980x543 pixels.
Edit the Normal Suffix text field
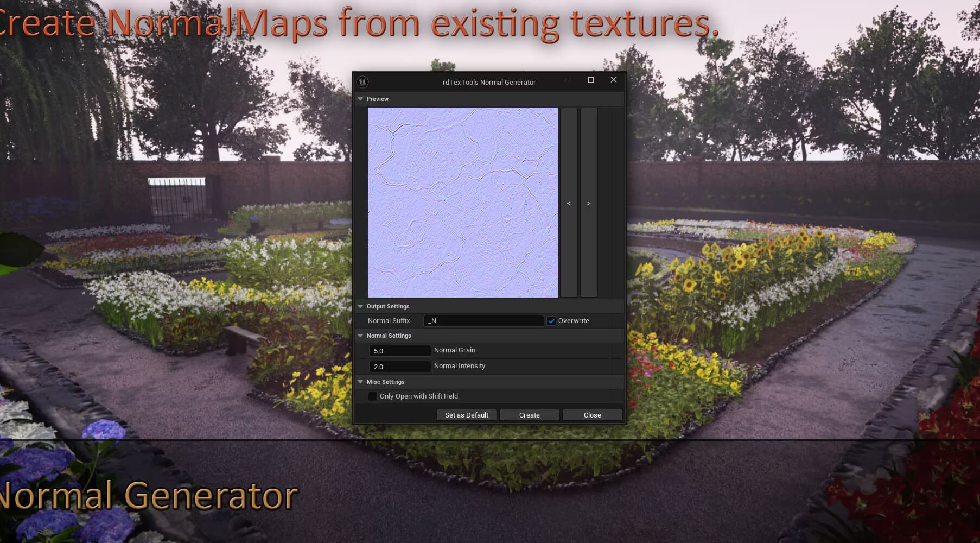point(483,321)
